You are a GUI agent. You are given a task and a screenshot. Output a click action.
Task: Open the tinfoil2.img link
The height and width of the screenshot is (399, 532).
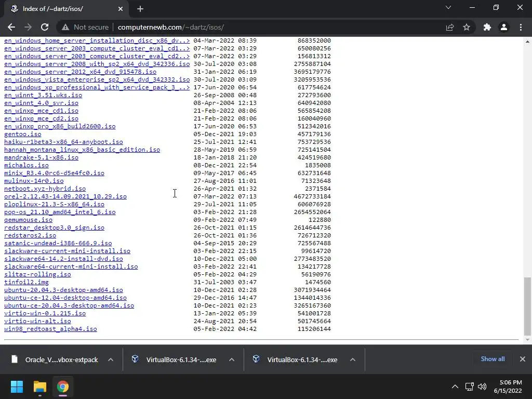pos(26,282)
